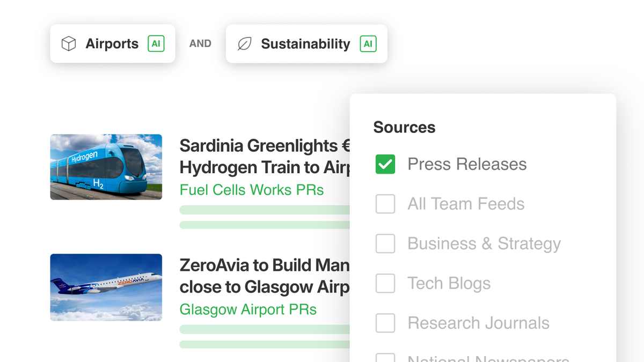Open the Sardinia Greenlights article headline
This screenshot has height=362, width=644.
265,157
